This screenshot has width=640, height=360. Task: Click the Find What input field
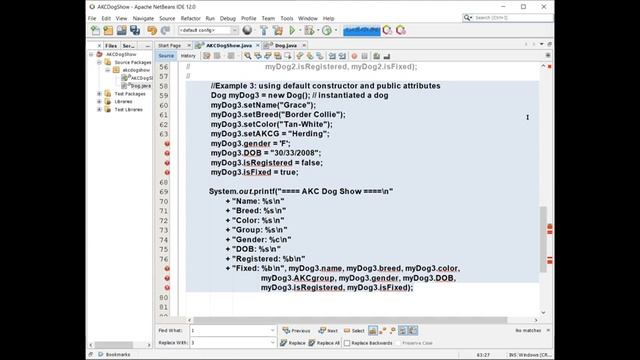tap(230, 331)
